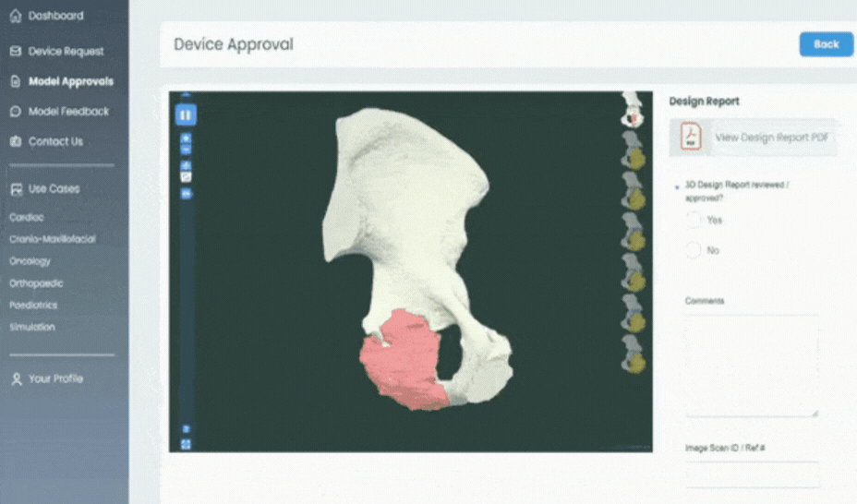Click the chat bubble icon beside Model Feedback
This screenshot has width=857, height=504.
[x=16, y=112]
